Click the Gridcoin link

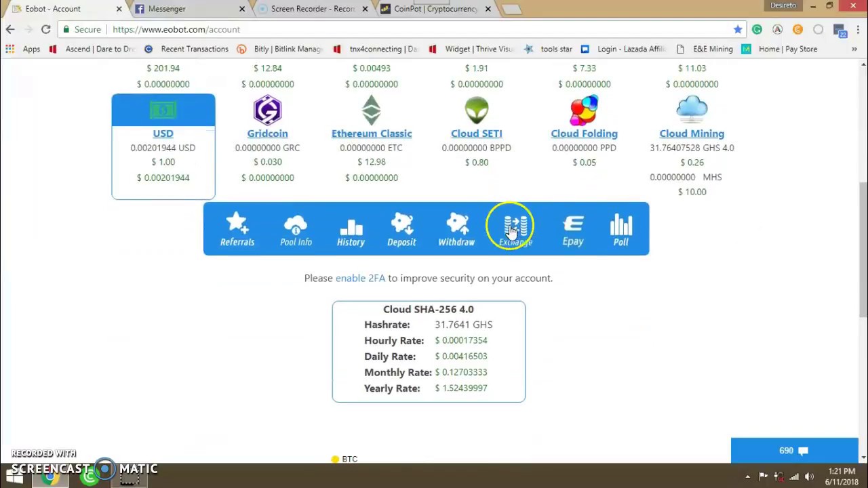[x=267, y=134]
